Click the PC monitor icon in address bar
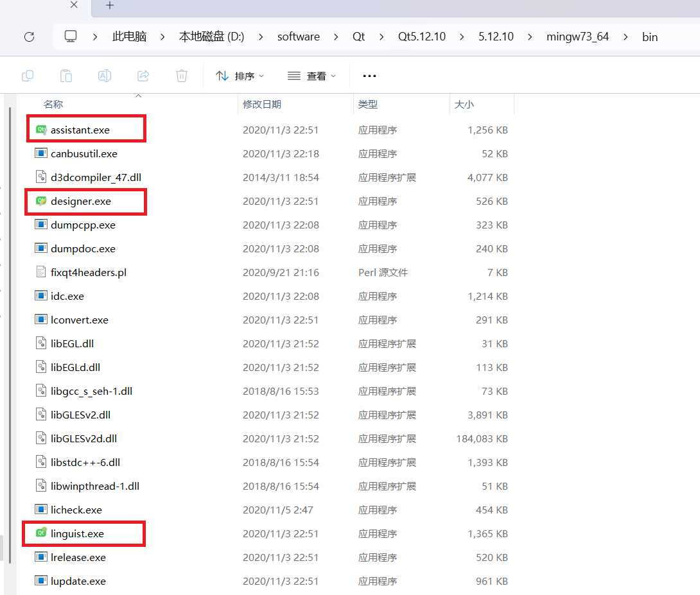700x595 pixels. 71,36
